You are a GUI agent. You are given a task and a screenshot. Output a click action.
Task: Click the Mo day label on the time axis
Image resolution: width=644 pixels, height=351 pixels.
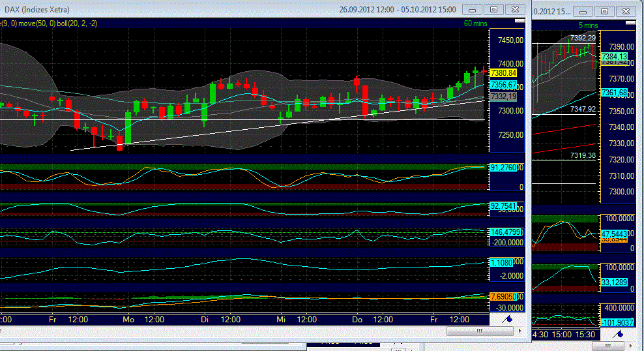coord(128,319)
